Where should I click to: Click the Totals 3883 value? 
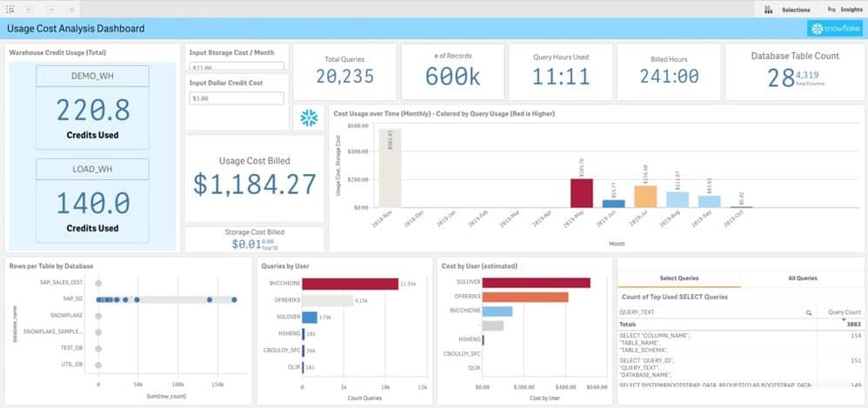tap(853, 324)
